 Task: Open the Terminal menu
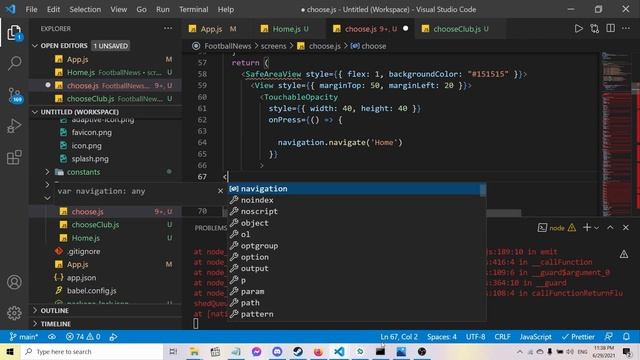tap(193, 9)
